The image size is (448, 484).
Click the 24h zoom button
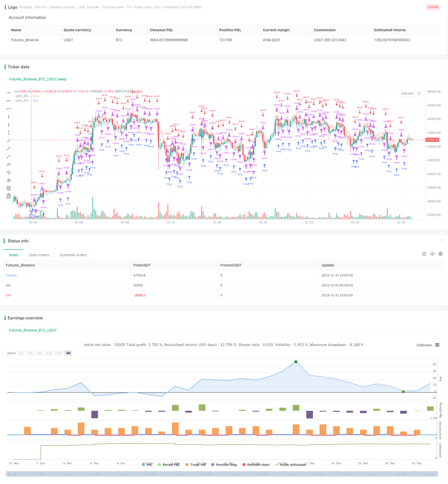point(59,353)
